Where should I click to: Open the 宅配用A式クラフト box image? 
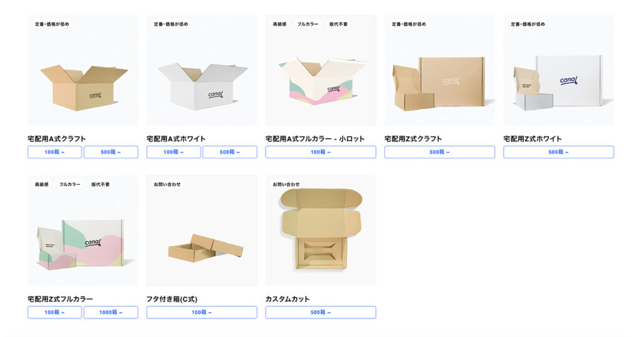pyautogui.click(x=82, y=70)
